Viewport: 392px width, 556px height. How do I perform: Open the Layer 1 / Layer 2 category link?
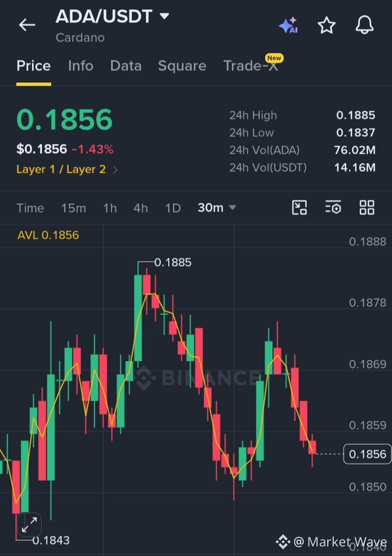(x=61, y=170)
